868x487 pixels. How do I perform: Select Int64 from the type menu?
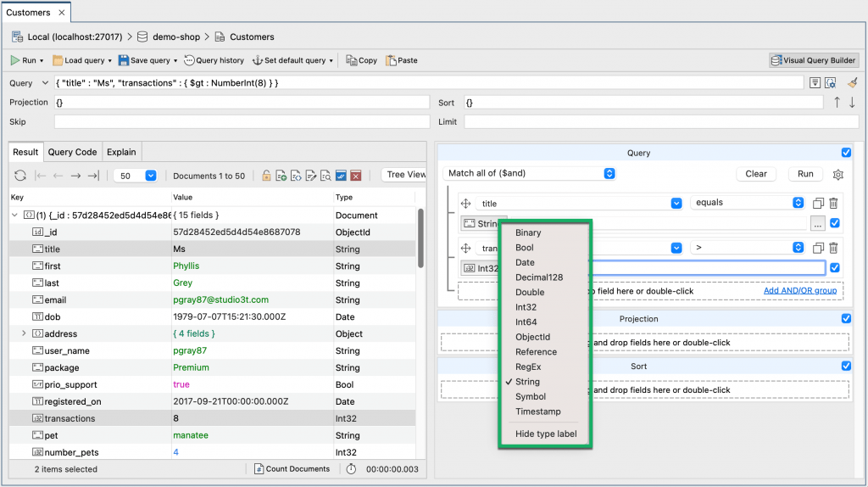(526, 322)
